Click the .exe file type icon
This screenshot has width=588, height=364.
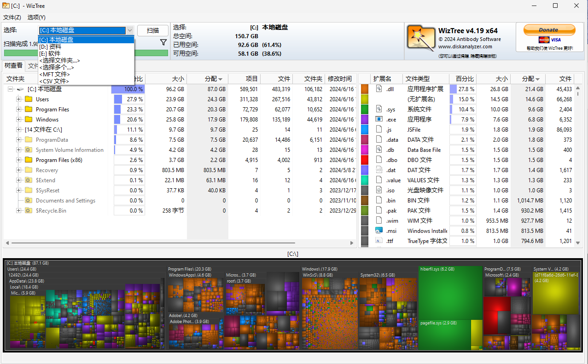point(379,120)
